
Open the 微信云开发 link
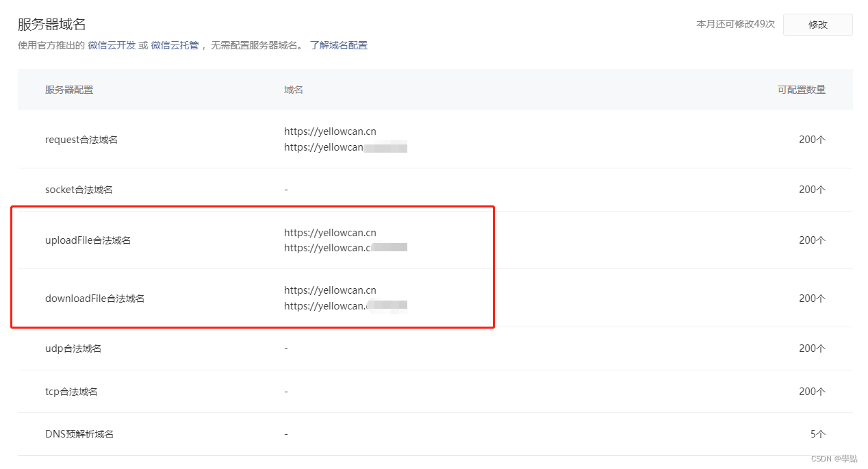tap(110, 45)
